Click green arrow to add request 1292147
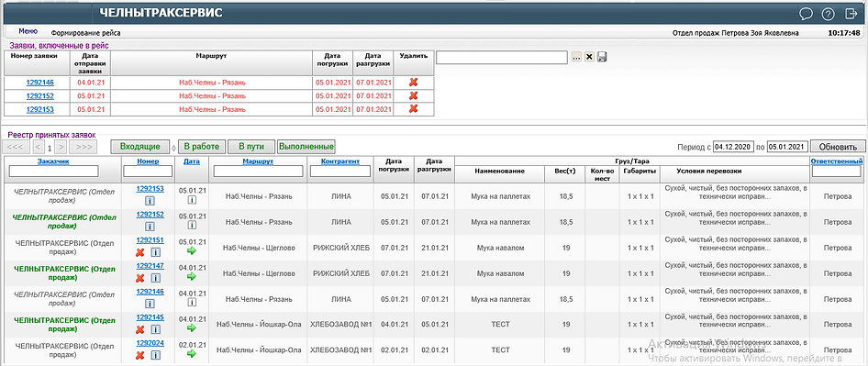This screenshot has height=366, width=868. [x=192, y=276]
